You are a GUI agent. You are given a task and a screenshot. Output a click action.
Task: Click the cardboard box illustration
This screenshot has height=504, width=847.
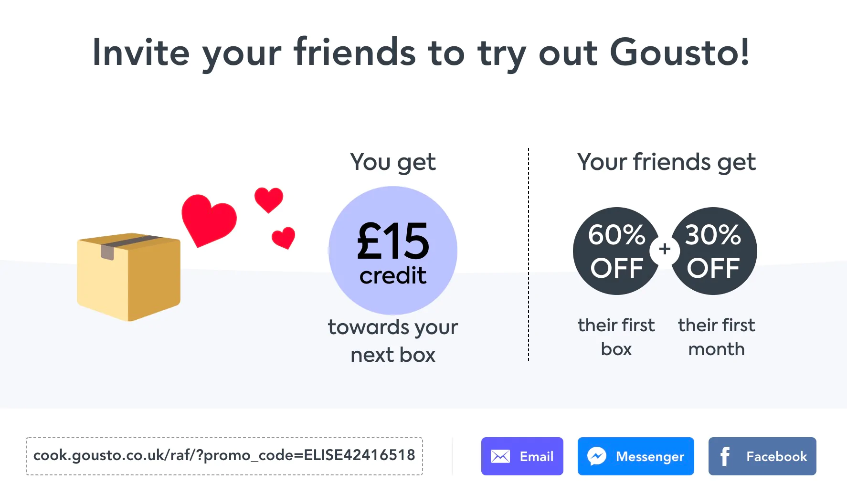coord(128,276)
